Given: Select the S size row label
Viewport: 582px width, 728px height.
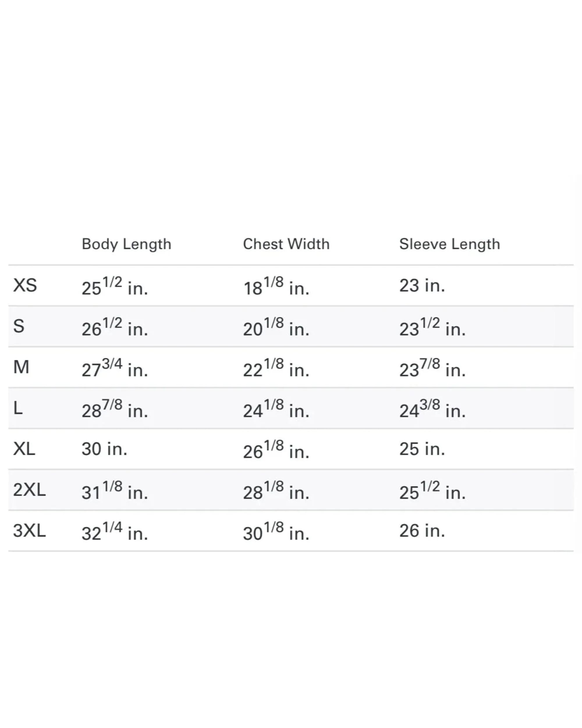Looking at the screenshot, I should [19, 326].
